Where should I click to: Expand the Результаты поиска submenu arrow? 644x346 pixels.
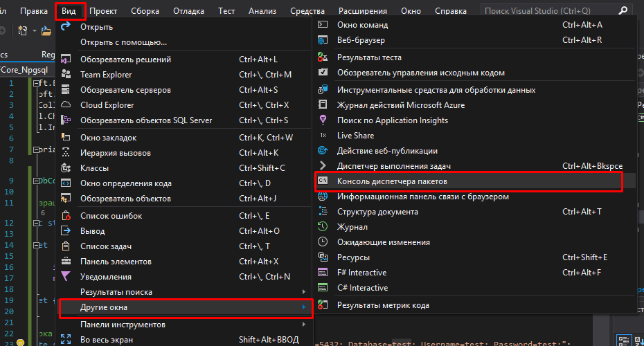(304, 291)
